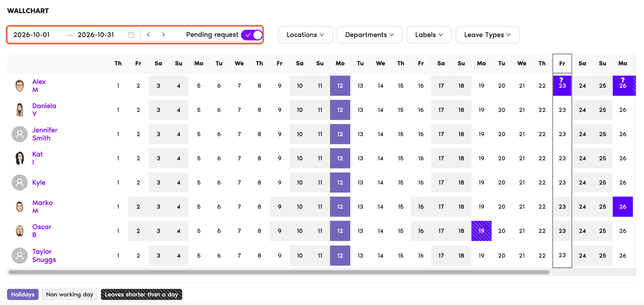Go to previous month arrow
The height and width of the screenshot is (305, 644).
[148, 35]
